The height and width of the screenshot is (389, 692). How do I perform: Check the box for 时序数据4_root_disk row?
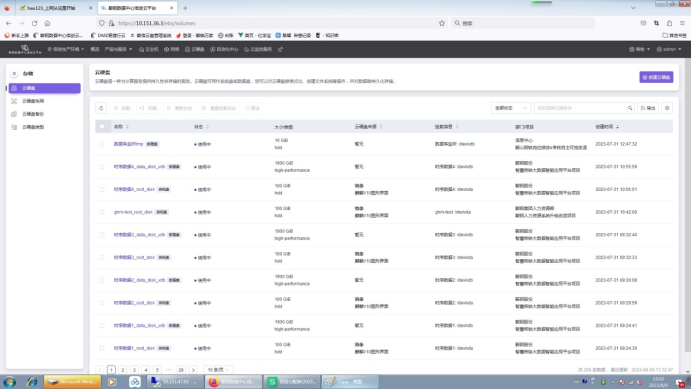[x=102, y=189]
